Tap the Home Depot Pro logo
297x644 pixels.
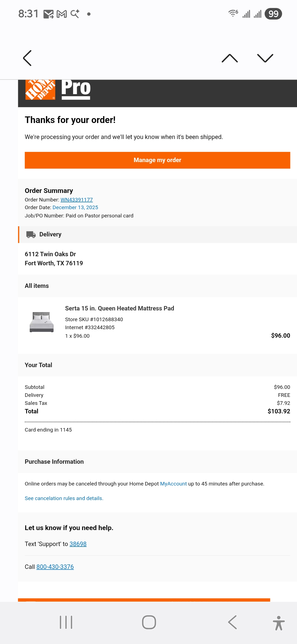click(58, 90)
